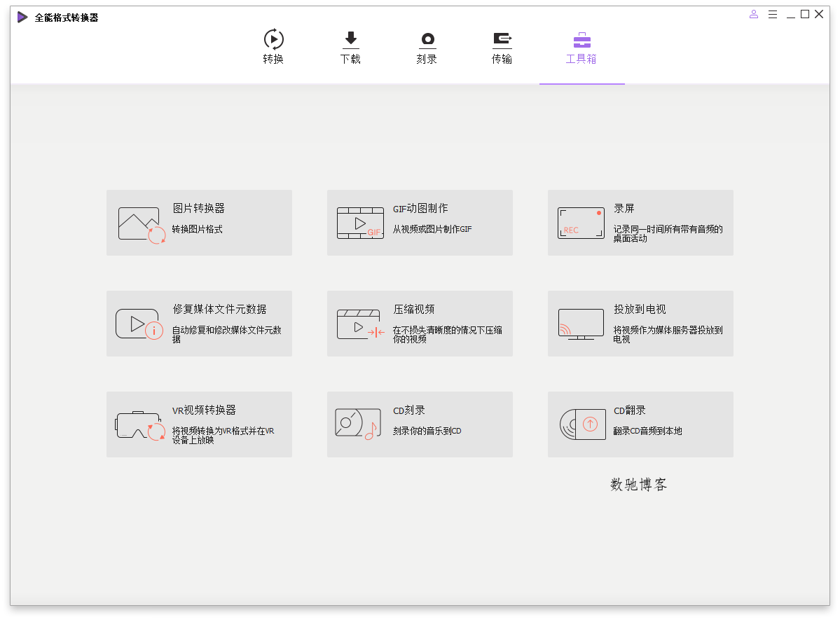This screenshot has width=840, height=622.
Task: Click the GIF maker filmstrip icon
Action: [x=361, y=223]
